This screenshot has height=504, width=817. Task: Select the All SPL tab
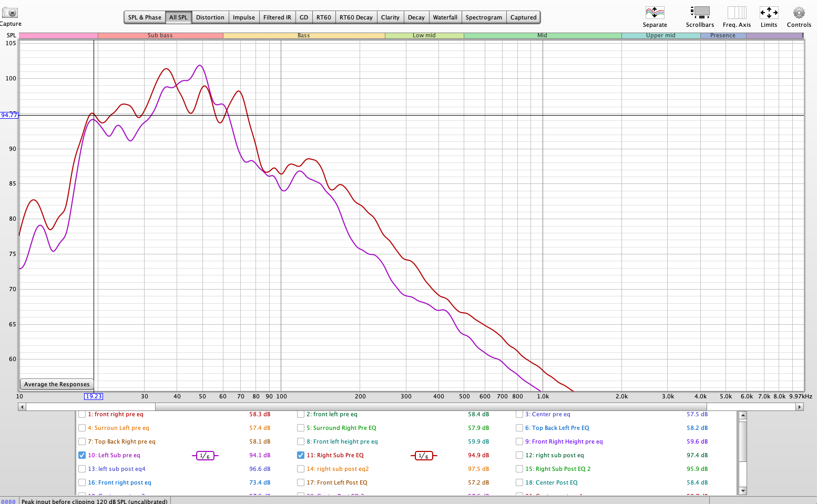tap(178, 17)
